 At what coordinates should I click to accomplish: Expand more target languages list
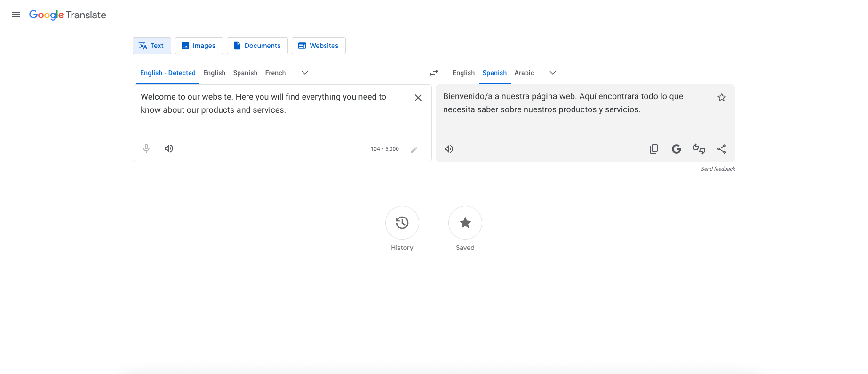pyautogui.click(x=553, y=73)
